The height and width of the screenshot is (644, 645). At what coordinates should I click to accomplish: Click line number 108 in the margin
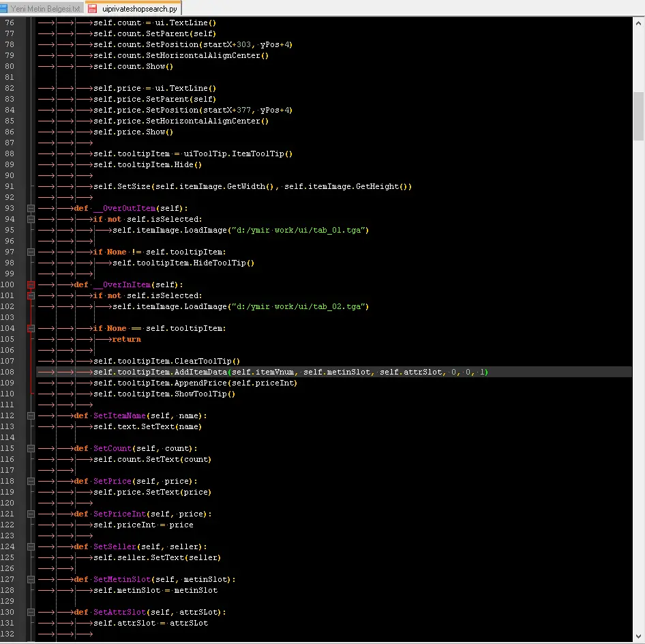pyautogui.click(x=10, y=372)
